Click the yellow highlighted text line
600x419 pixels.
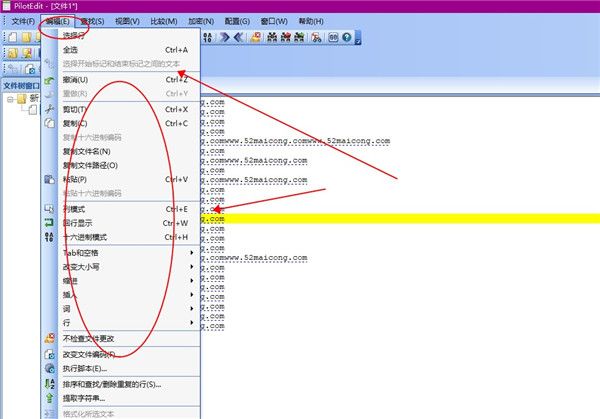pos(400,218)
